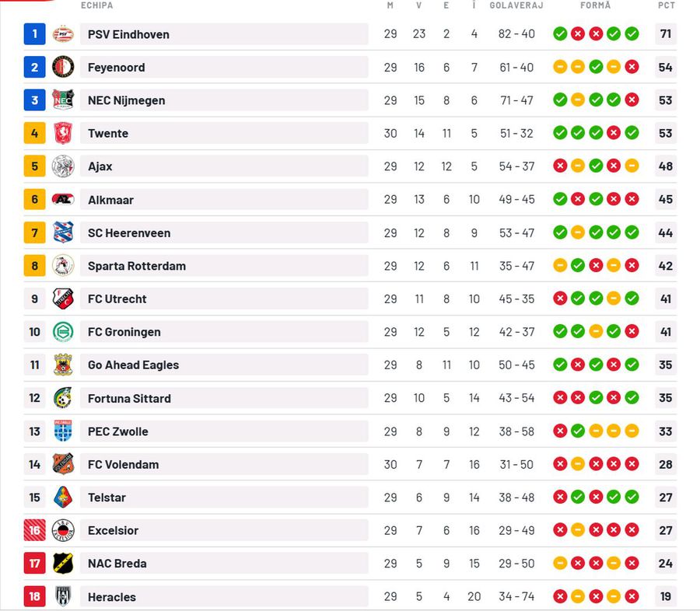This screenshot has height=611, width=700.
Task: Click the GOLAVERAJ column header
Action: [x=516, y=5]
